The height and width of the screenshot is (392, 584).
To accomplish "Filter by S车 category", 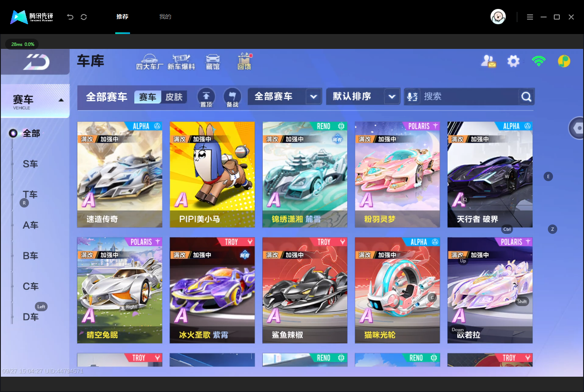I will (30, 164).
